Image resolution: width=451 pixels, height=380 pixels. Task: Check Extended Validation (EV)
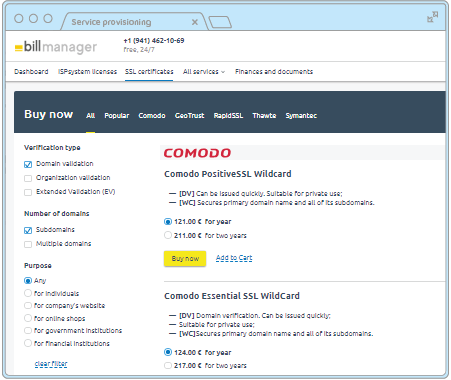(28, 192)
